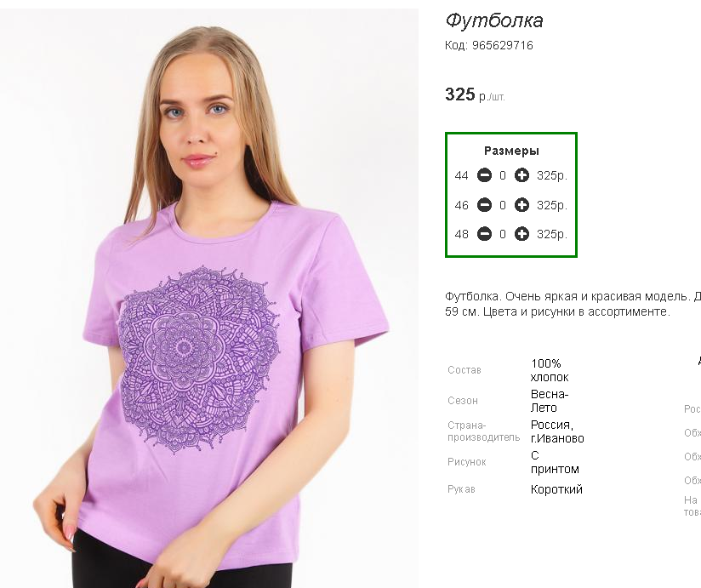Viewport: 701px width, 588px height.
Task: Click quantity value for size 44
Action: tap(503, 176)
